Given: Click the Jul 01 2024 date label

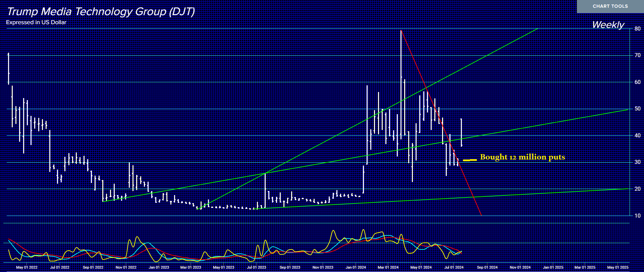Looking at the screenshot, I should coord(454,268).
